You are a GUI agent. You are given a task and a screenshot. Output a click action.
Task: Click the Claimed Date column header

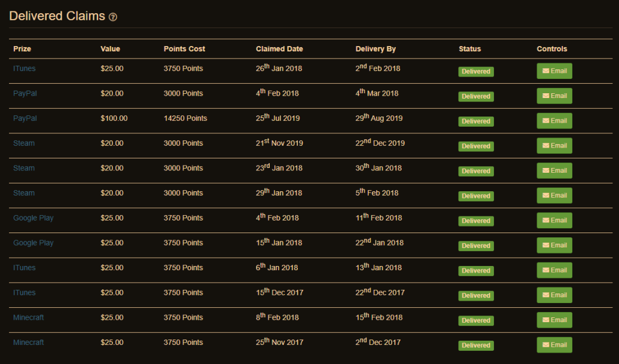coord(279,49)
